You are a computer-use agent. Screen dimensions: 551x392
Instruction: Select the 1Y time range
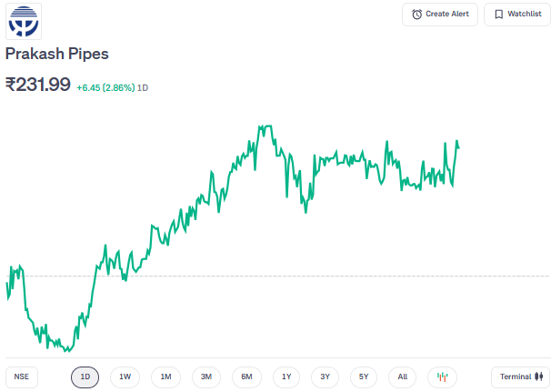[286, 377]
